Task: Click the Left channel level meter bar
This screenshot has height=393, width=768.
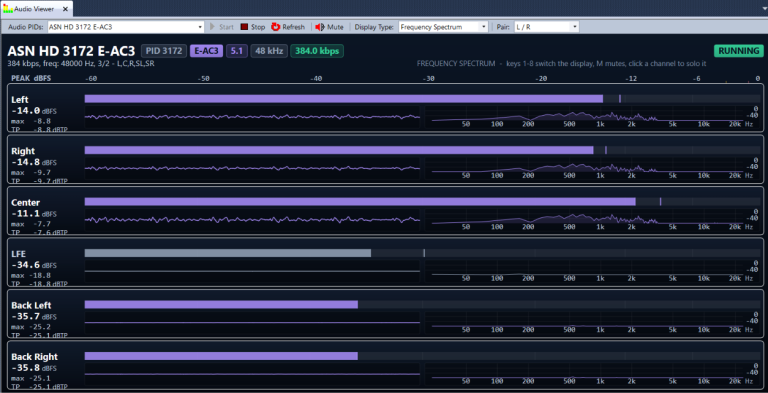Action: coord(343,99)
